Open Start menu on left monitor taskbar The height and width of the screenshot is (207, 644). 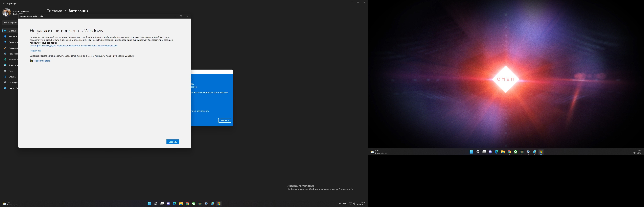[x=149, y=204]
